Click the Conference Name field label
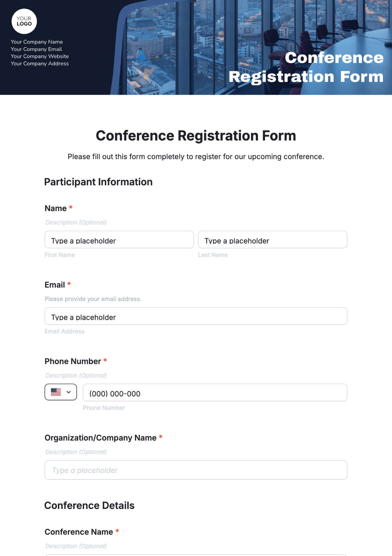This screenshot has height=556, width=392. point(79,532)
